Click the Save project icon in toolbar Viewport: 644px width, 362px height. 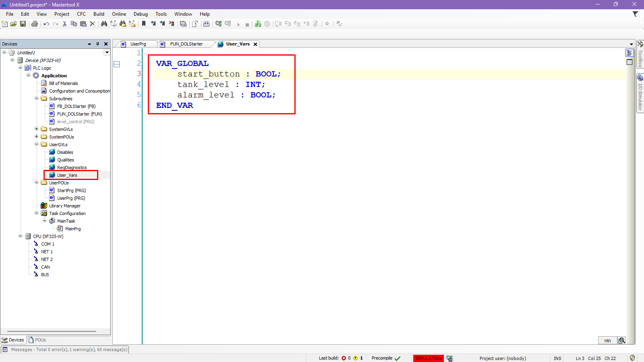pyautogui.click(x=23, y=24)
